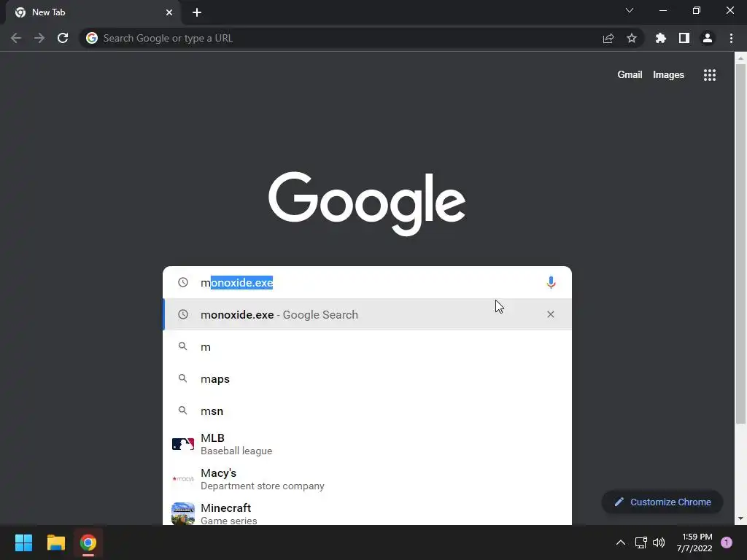Share this page icon
The height and width of the screenshot is (560, 747).
pyautogui.click(x=608, y=39)
